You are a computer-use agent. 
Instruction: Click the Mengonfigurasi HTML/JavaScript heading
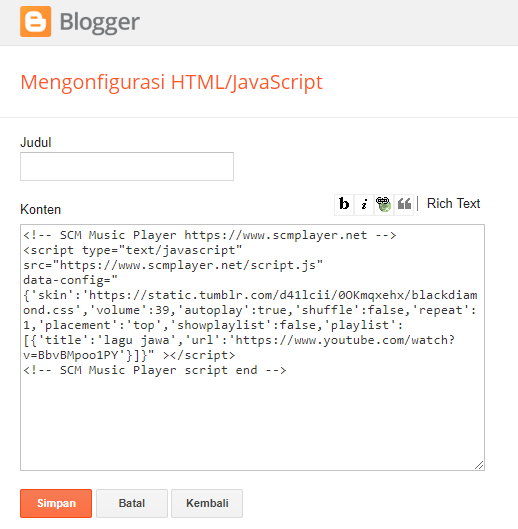[x=171, y=82]
